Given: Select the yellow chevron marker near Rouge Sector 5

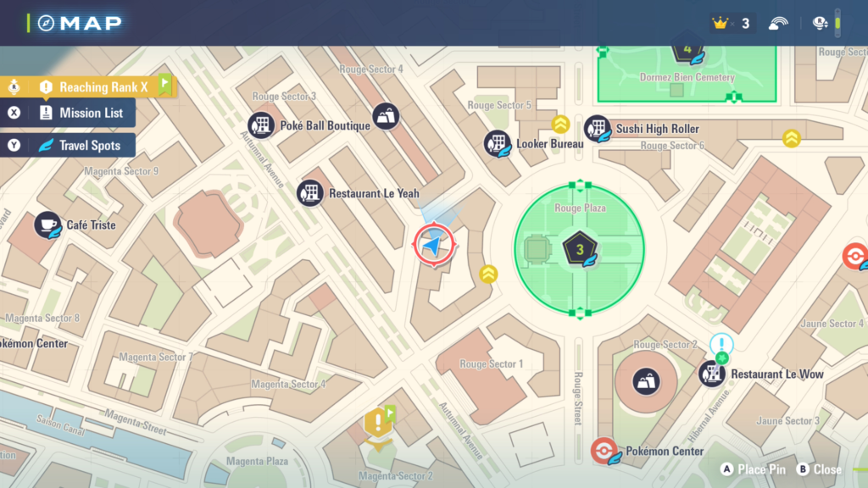Looking at the screenshot, I should pyautogui.click(x=559, y=125).
